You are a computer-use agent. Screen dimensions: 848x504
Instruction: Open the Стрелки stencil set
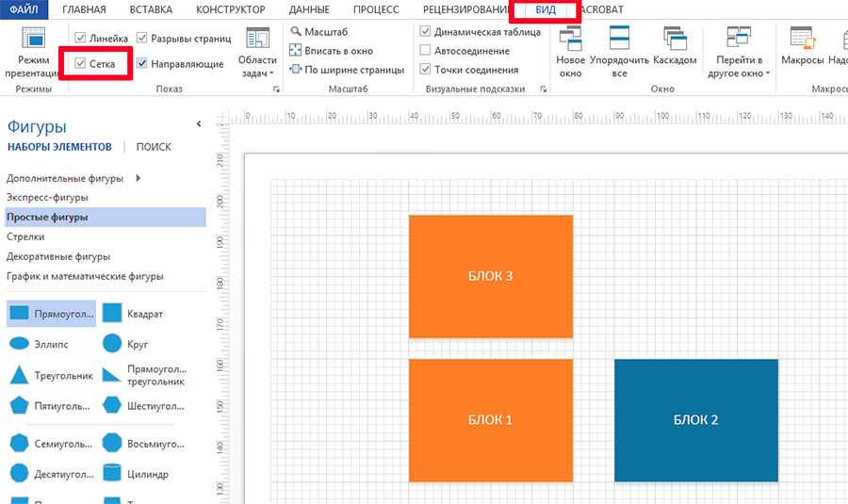[x=25, y=236]
